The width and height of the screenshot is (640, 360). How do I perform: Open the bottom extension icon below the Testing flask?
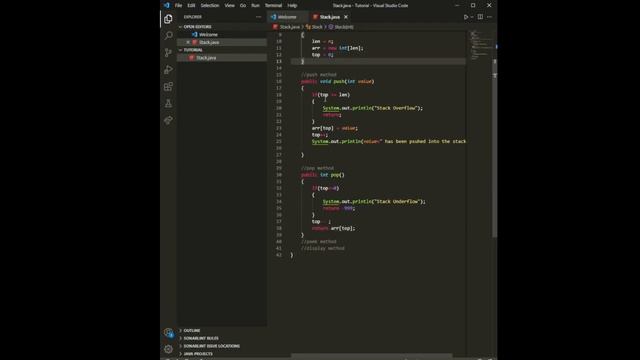tap(168, 120)
